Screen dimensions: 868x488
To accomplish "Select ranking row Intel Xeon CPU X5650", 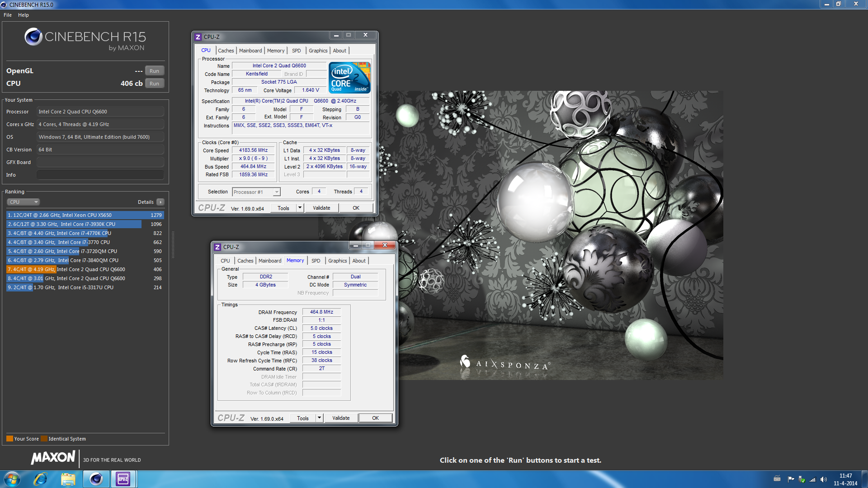I will 85,215.
